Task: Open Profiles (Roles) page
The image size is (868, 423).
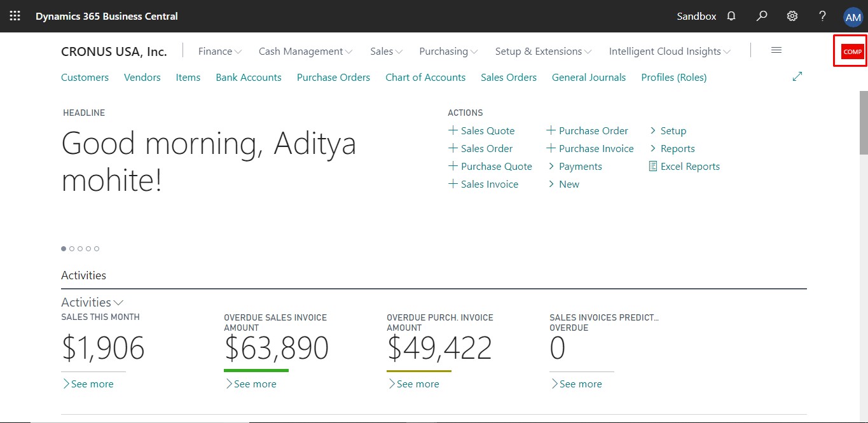Action: point(674,77)
